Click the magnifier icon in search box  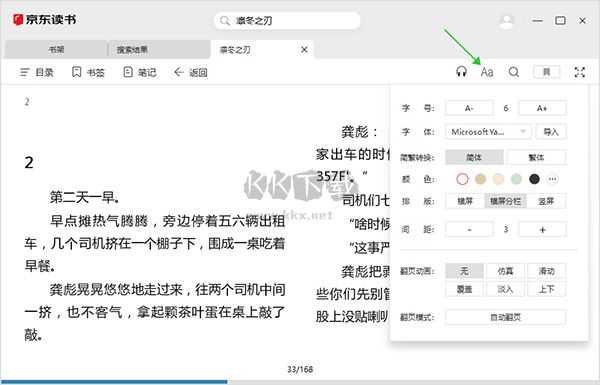pos(225,21)
